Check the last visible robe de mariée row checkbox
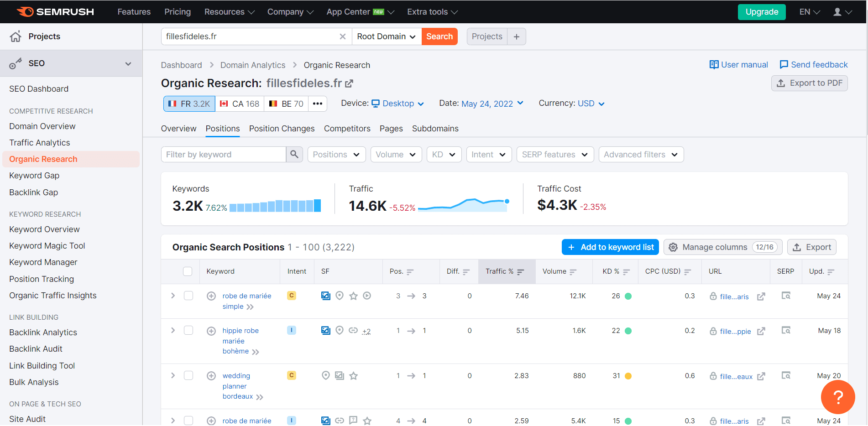 (x=188, y=421)
